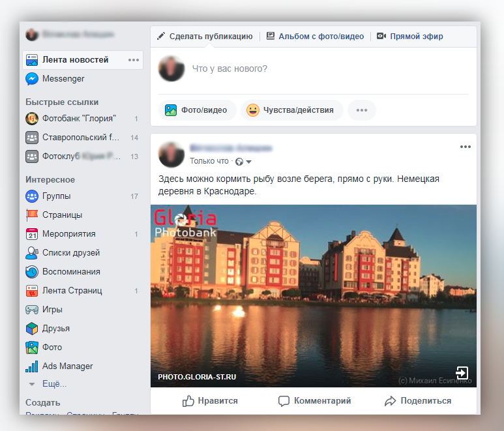
Task: Click the composer avatar next to the input
Action: 171,68
